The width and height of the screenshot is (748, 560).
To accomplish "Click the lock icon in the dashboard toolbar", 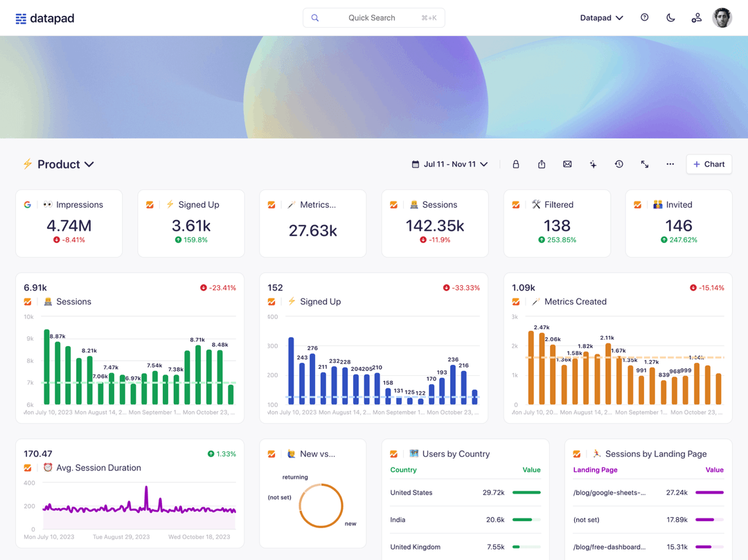I will tap(515, 164).
